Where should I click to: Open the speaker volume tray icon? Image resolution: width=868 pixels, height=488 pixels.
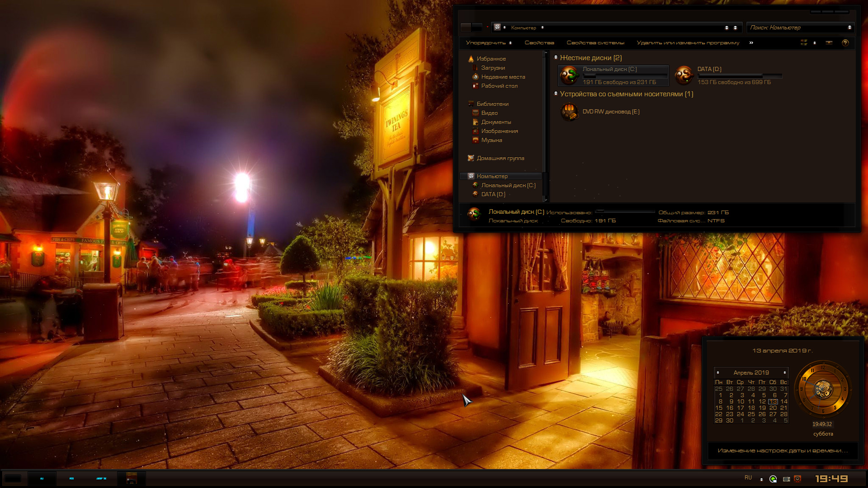coord(797,479)
